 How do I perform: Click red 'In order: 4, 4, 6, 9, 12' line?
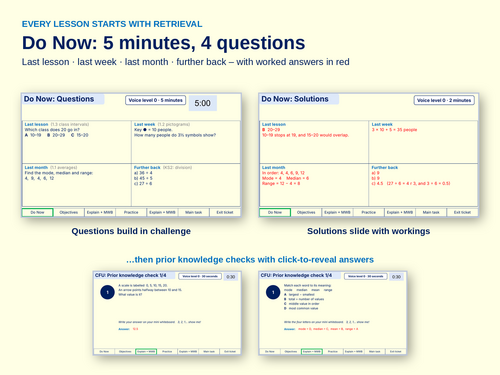pos(283,173)
